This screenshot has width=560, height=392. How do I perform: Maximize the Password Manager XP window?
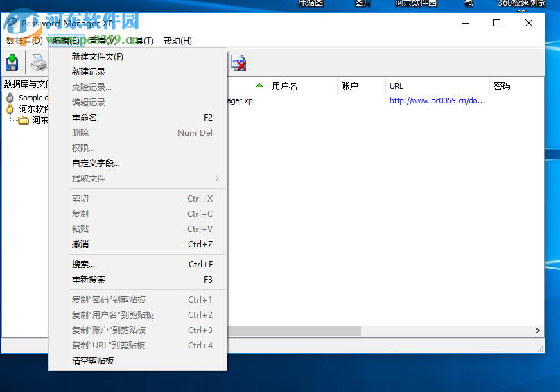tap(497, 24)
